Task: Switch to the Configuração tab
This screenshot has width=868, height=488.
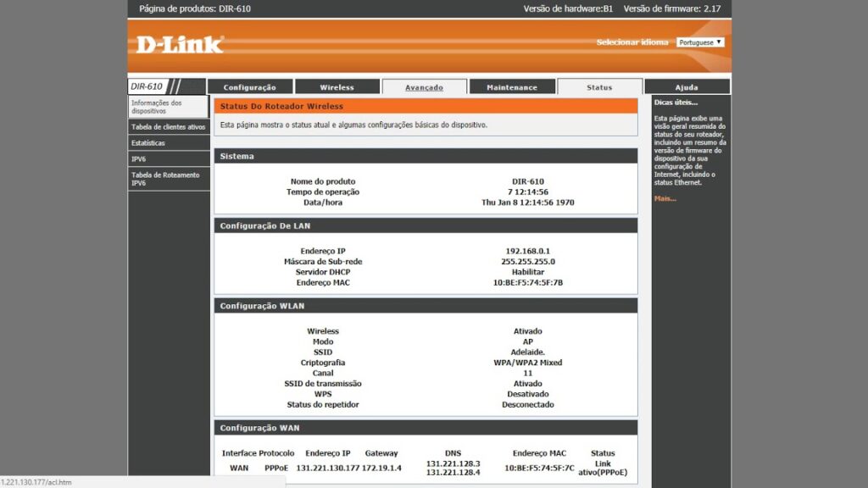Action: point(250,87)
